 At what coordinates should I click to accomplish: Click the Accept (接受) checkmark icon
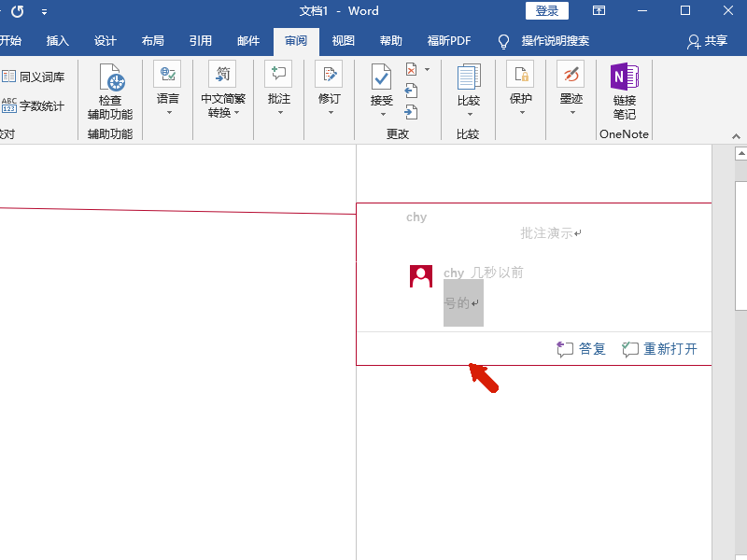pos(381,77)
